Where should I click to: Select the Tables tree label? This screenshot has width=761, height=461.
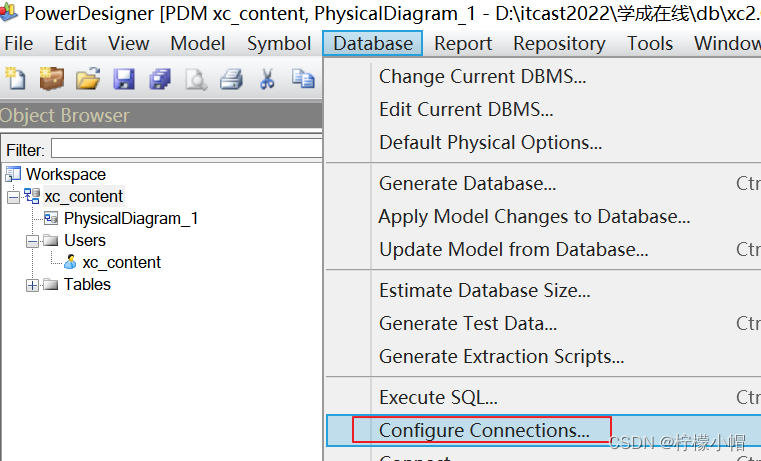87,284
